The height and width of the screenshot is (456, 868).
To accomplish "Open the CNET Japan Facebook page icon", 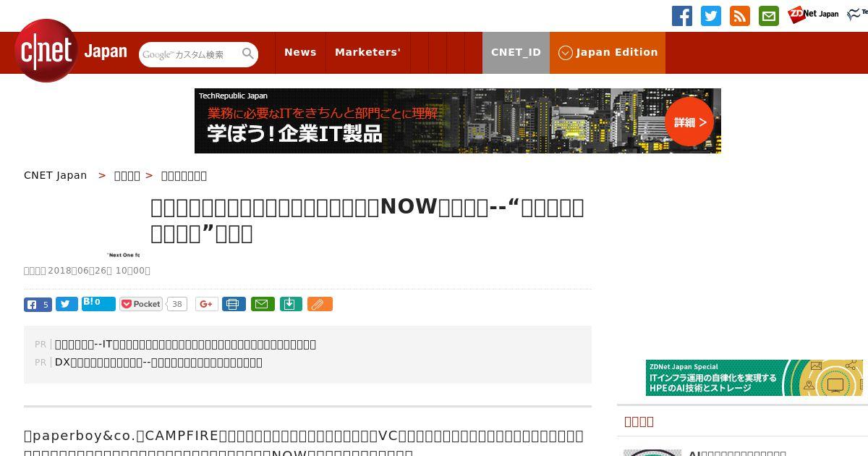I will 682,16.
